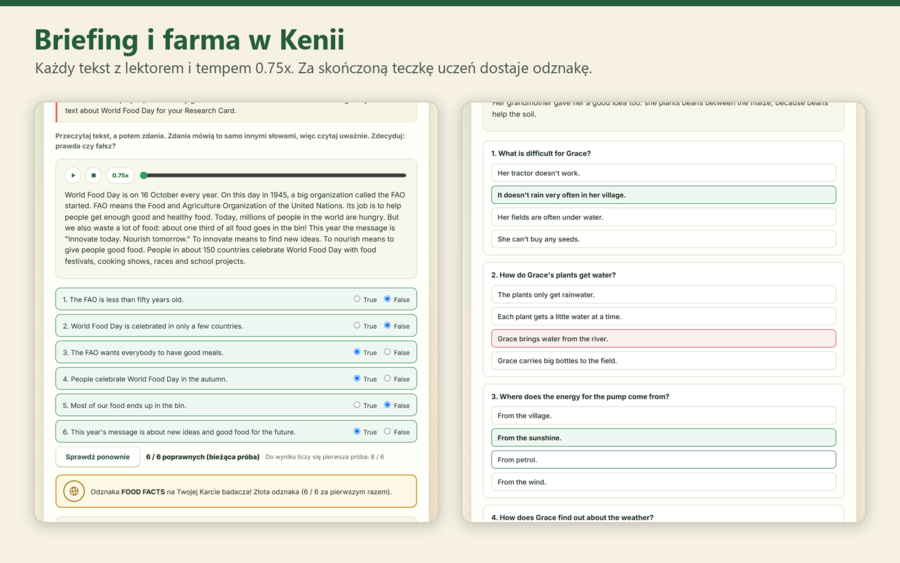Click question '2. How do Grace's plants get water?'
Image resolution: width=900 pixels, height=563 pixels.
553,275
